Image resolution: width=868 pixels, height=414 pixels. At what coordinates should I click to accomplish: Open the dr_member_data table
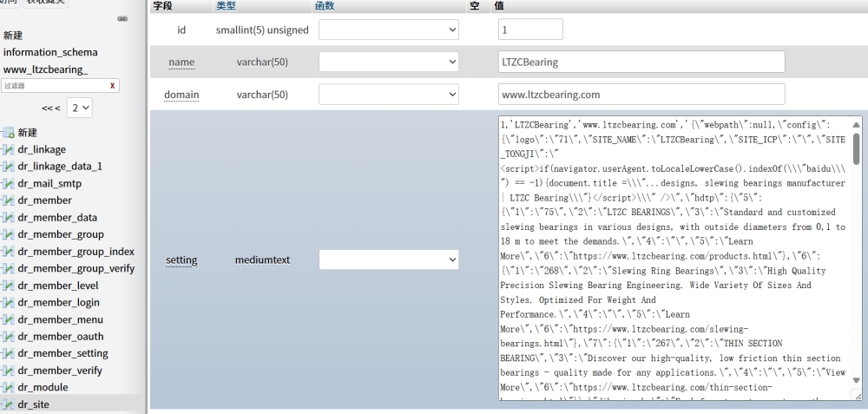pyautogui.click(x=57, y=218)
